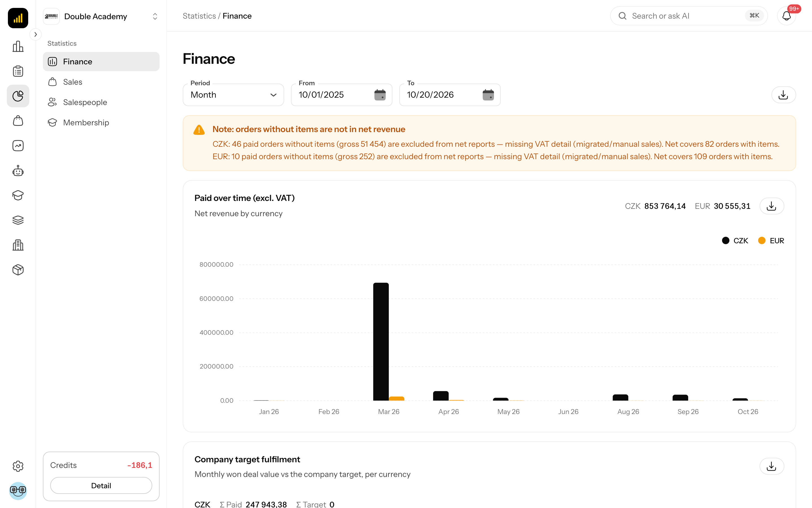This screenshot has height=508, width=812.
Task: Open the graduation cap icon in the left rail
Action: [18, 195]
